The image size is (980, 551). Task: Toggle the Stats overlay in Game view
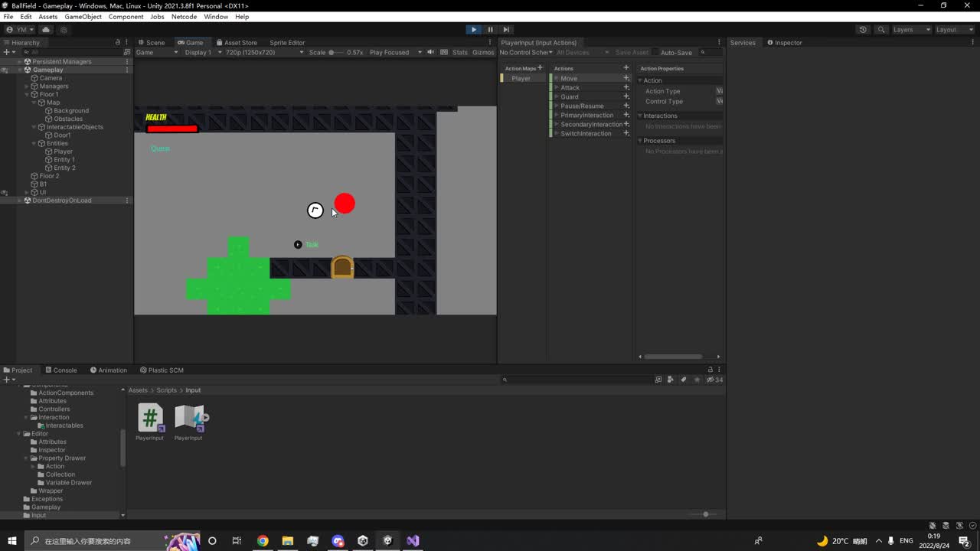click(459, 52)
